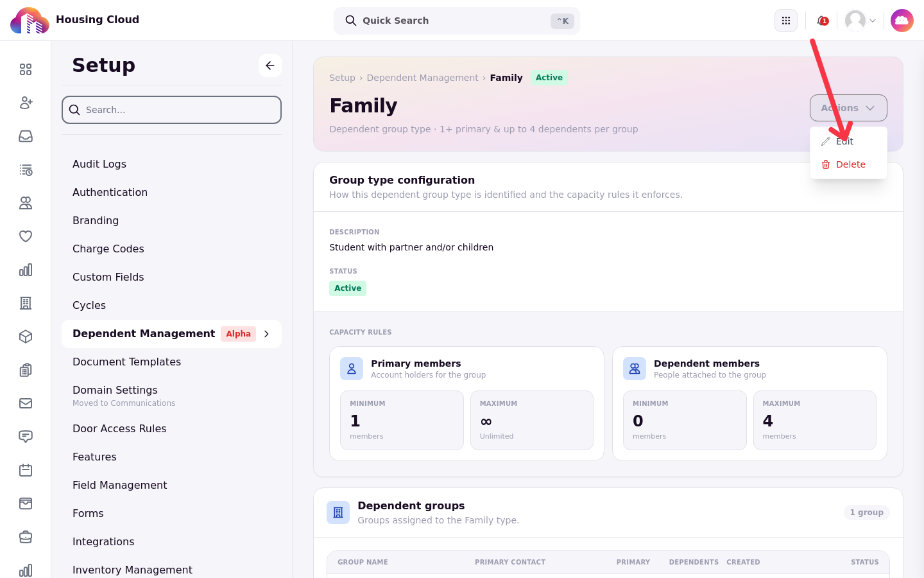Open Charge Codes setup item

coord(171,249)
